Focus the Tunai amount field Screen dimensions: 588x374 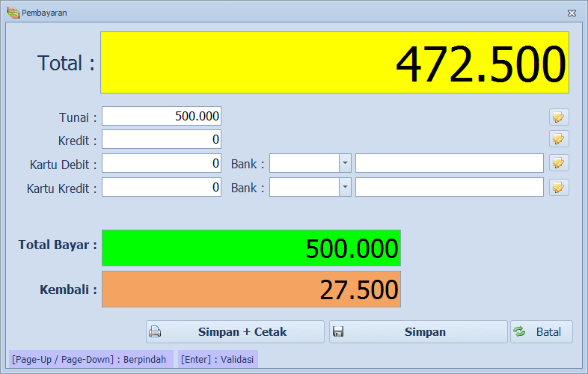point(162,117)
